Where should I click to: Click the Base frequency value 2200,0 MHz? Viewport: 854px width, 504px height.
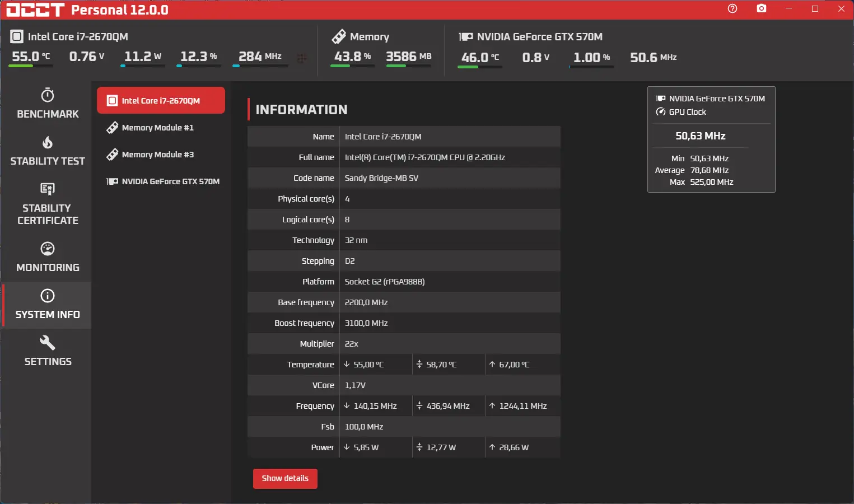(366, 302)
